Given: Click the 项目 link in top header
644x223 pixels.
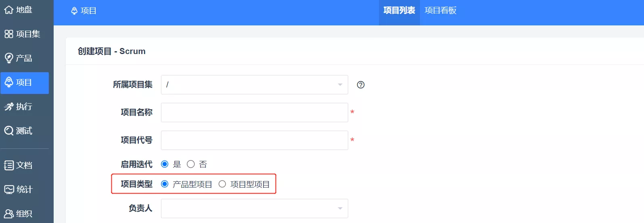Looking at the screenshot, I should pos(84,11).
